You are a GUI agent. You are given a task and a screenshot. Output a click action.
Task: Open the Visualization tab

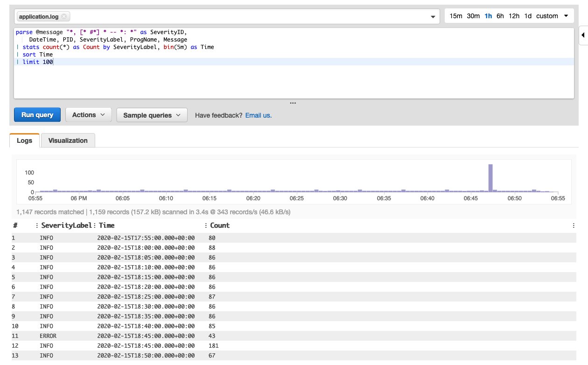click(x=68, y=140)
